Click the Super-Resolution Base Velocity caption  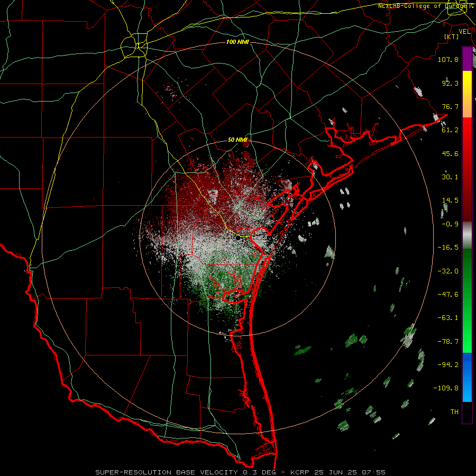pos(241,472)
